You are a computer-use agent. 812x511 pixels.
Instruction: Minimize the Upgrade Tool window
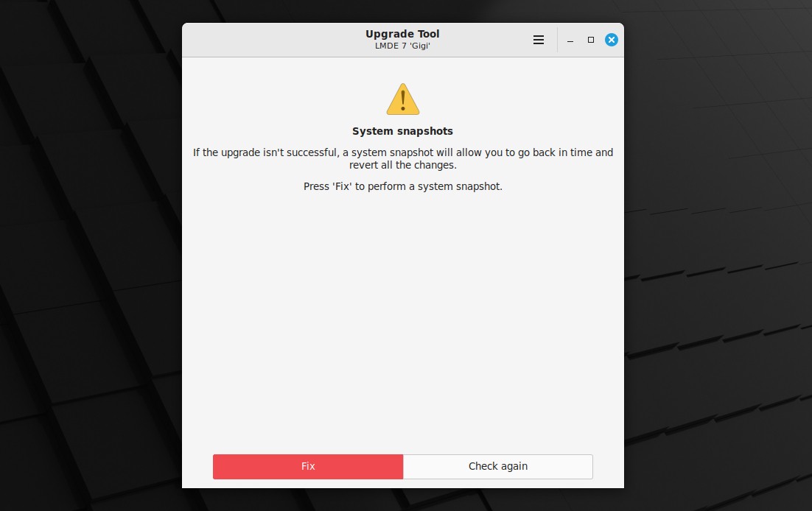570,40
